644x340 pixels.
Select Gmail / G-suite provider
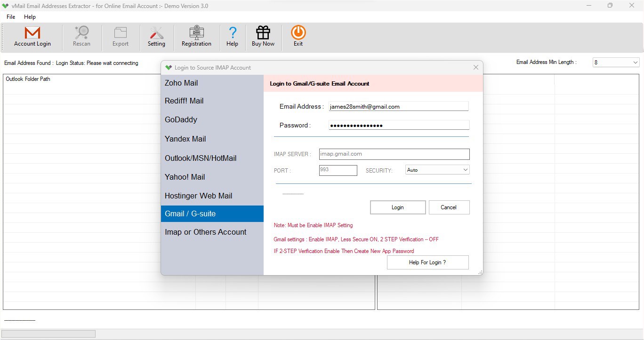click(x=212, y=213)
